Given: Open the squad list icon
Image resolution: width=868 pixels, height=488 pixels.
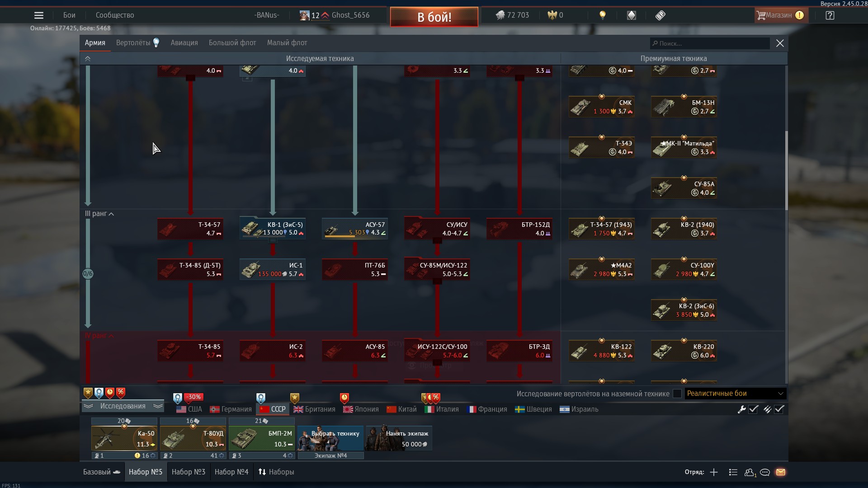Looking at the screenshot, I should click(733, 472).
